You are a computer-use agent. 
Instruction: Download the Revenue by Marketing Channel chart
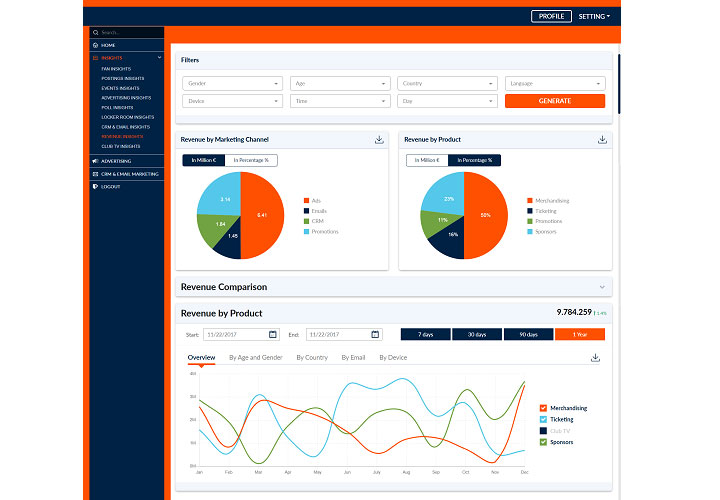click(x=379, y=140)
